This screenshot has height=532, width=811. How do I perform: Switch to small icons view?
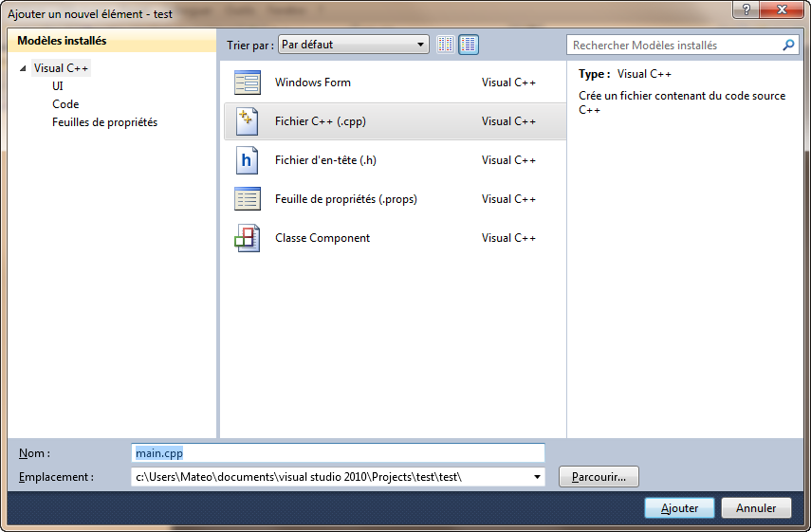click(x=446, y=45)
